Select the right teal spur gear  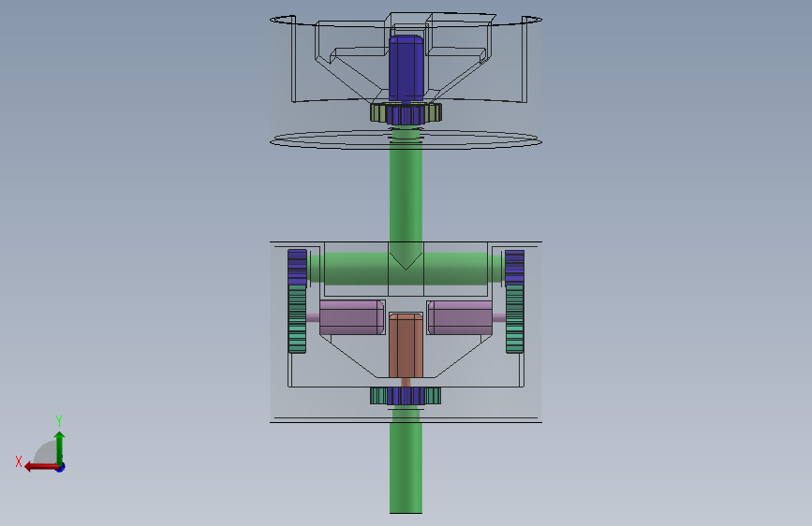(x=514, y=319)
